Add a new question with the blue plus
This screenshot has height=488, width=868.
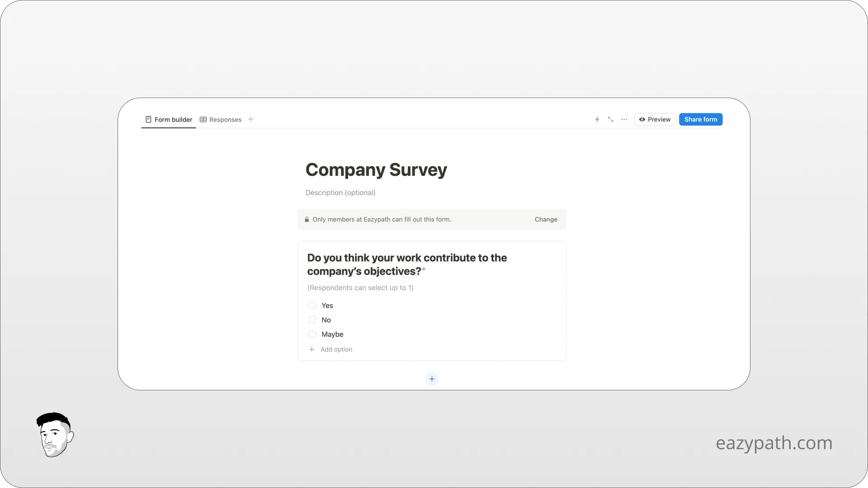[x=432, y=379]
